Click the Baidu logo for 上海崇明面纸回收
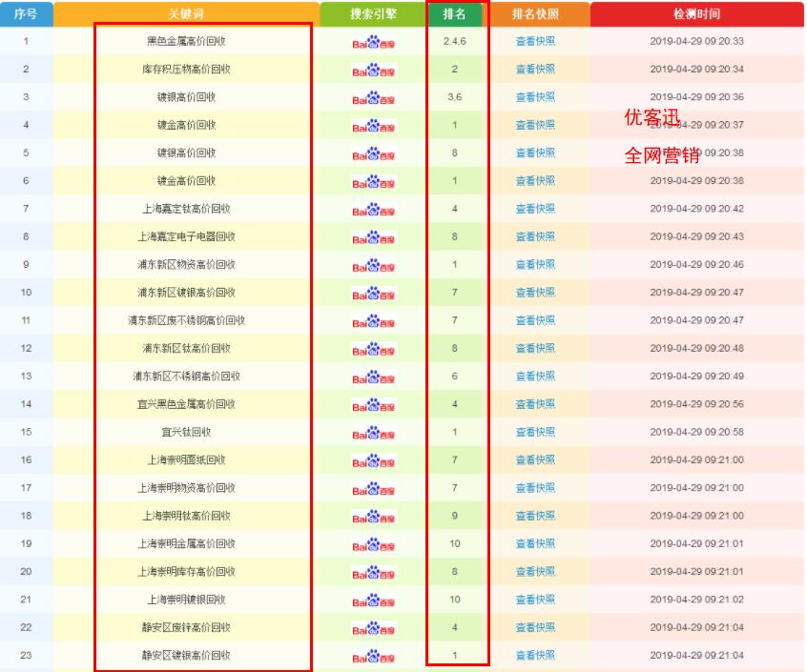Screen dimensions: 807x672 click(x=373, y=460)
